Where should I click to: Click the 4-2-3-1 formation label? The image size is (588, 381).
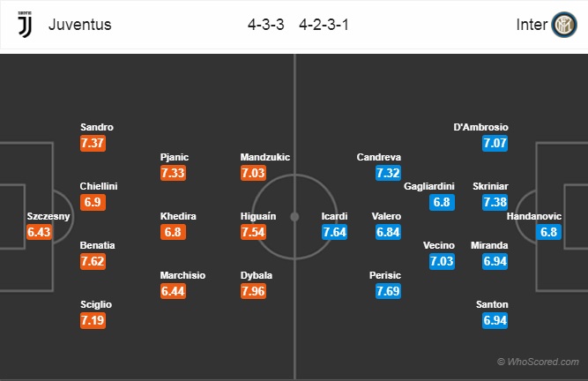point(324,25)
